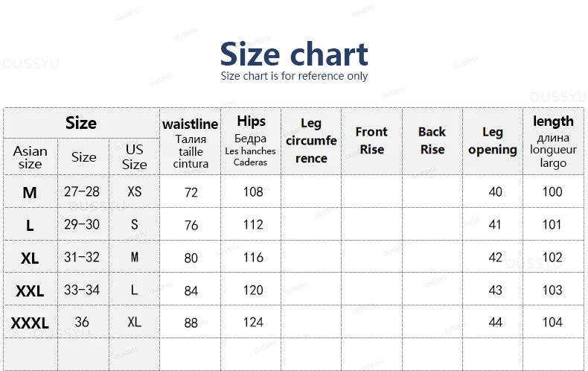Click the "Size chart" title heading
This screenshot has height=371, width=588.
coord(294,54)
